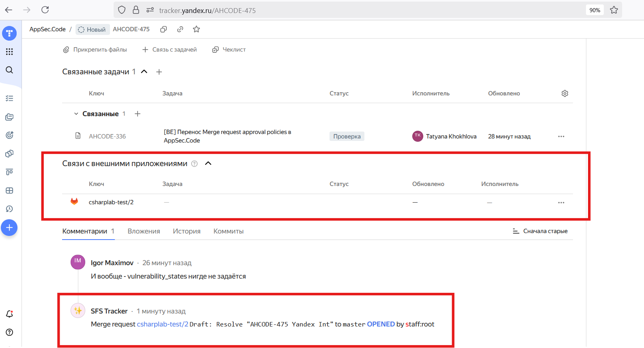Open the goals target sidebar icon
The width and height of the screenshot is (644, 348).
[9, 135]
